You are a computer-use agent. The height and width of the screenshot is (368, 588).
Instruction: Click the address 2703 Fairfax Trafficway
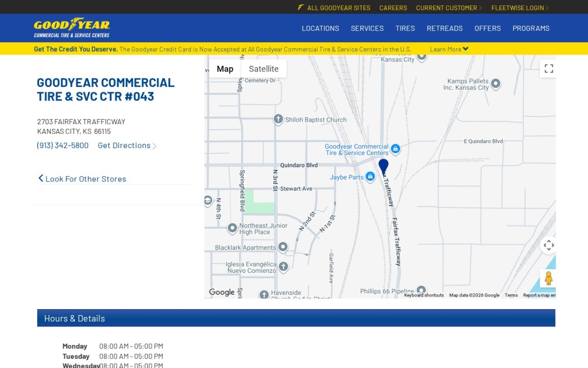tap(81, 121)
